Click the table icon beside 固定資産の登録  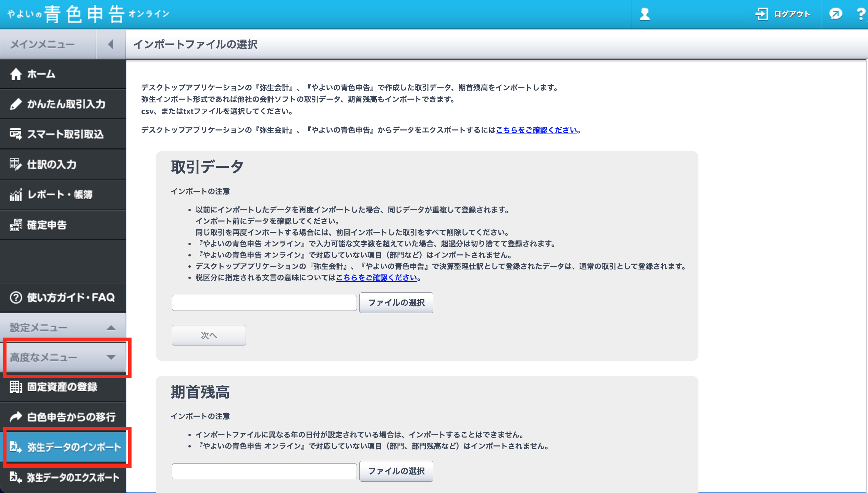(x=16, y=387)
